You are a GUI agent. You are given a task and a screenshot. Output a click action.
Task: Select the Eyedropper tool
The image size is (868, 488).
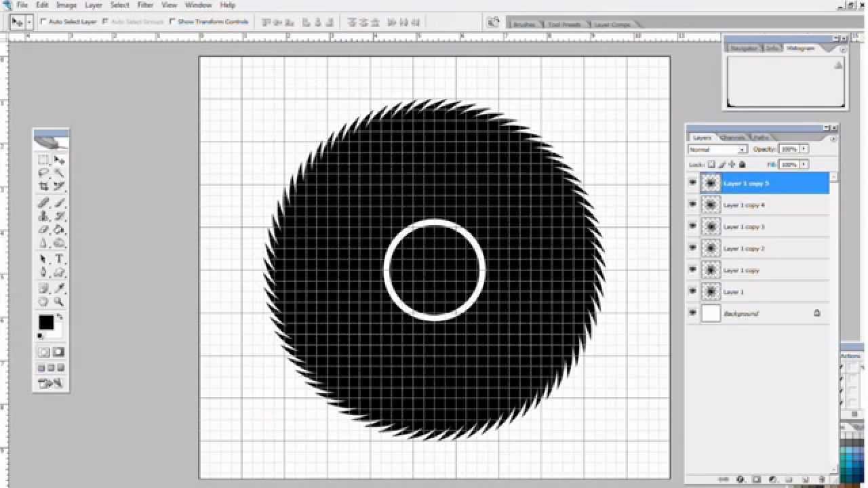pyautogui.click(x=60, y=289)
